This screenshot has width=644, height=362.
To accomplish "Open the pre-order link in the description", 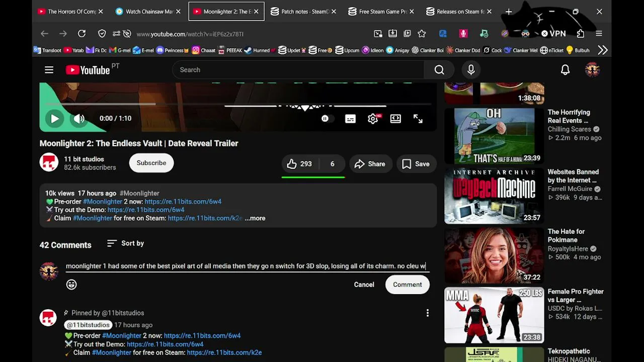I will (183, 202).
